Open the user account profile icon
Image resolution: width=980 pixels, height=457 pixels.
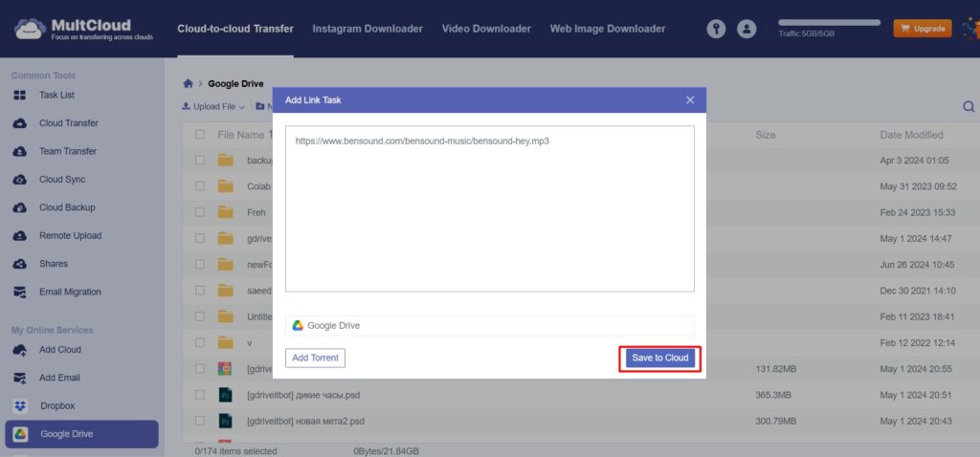(x=747, y=29)
